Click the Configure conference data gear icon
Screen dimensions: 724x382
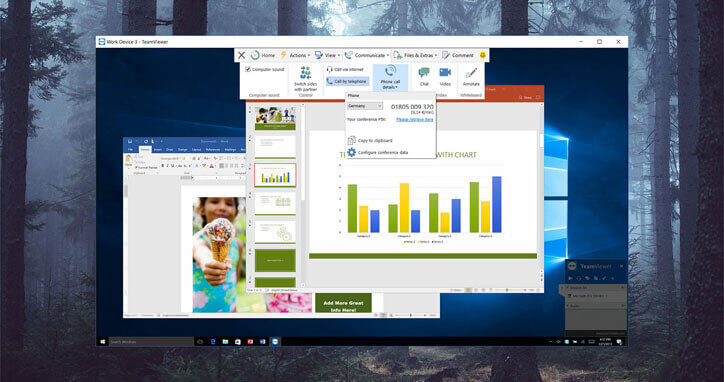351,152
